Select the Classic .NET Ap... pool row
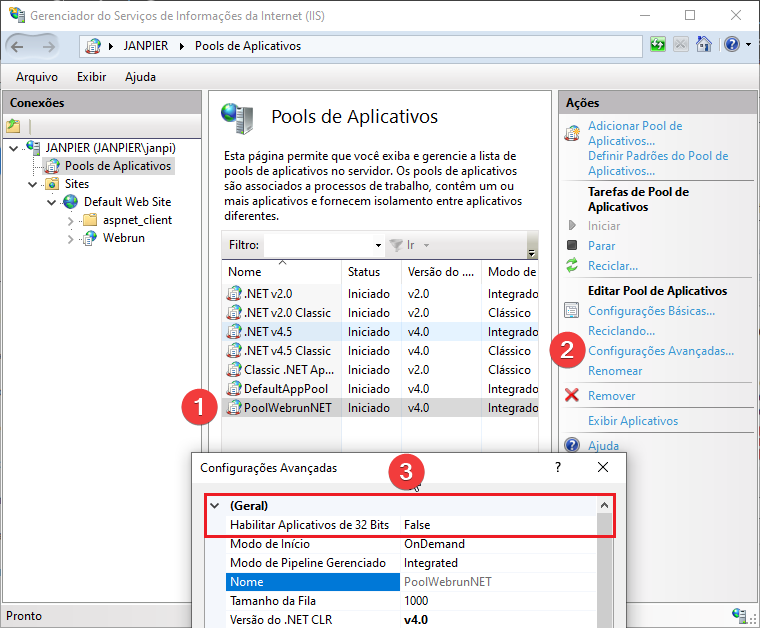Image resolution: width=760 pixels, height=628 pixels. pos(380,369)
